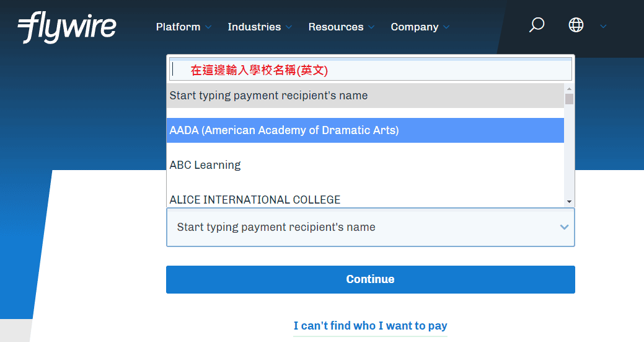Click the Flywire logo

[67, 27]
